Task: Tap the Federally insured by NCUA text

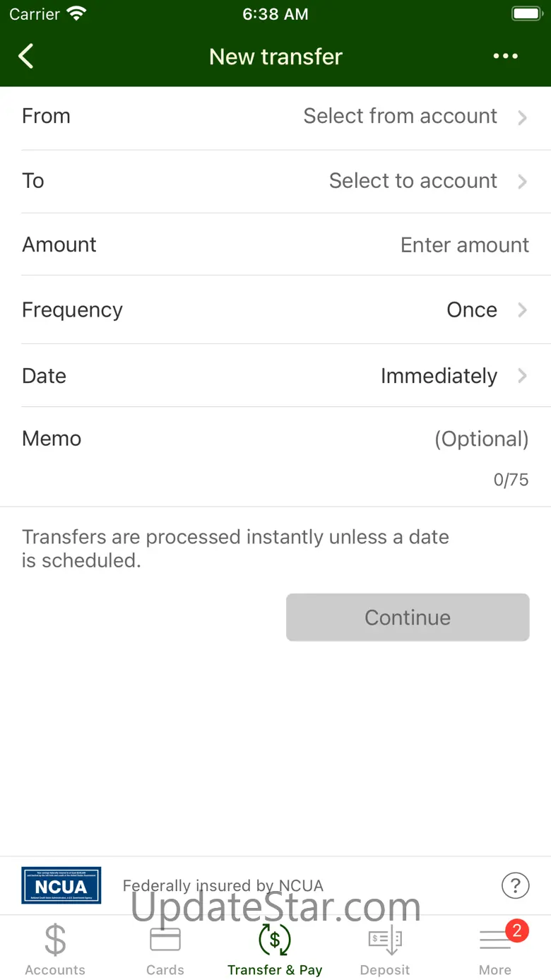Action: pos(223,885)
